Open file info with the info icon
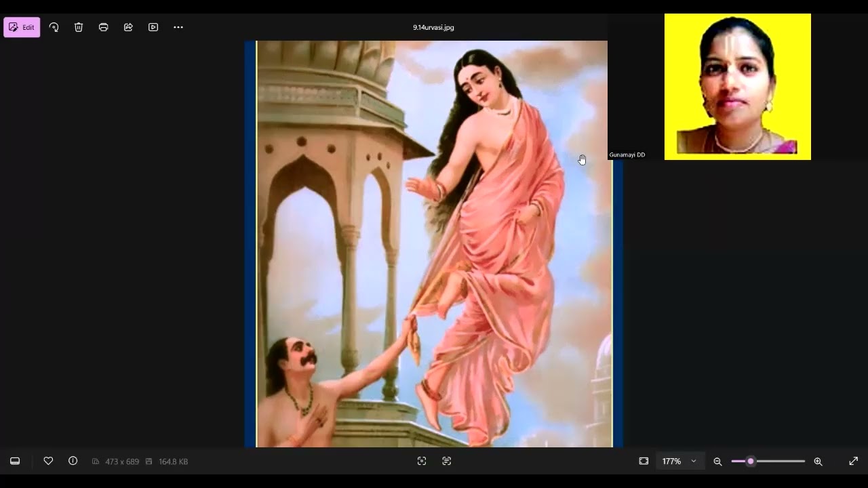The height and width of the screenshot is (488, 868). 73,461
